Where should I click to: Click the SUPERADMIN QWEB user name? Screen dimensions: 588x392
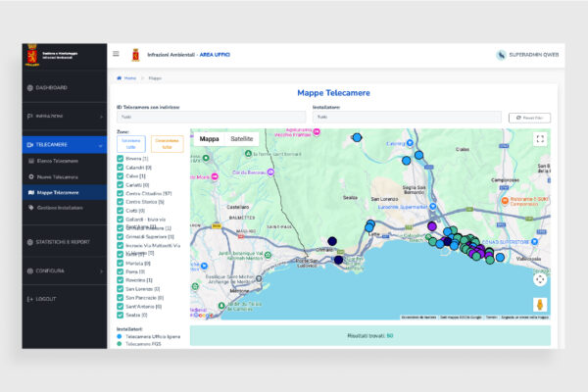[x=534, y=55]
